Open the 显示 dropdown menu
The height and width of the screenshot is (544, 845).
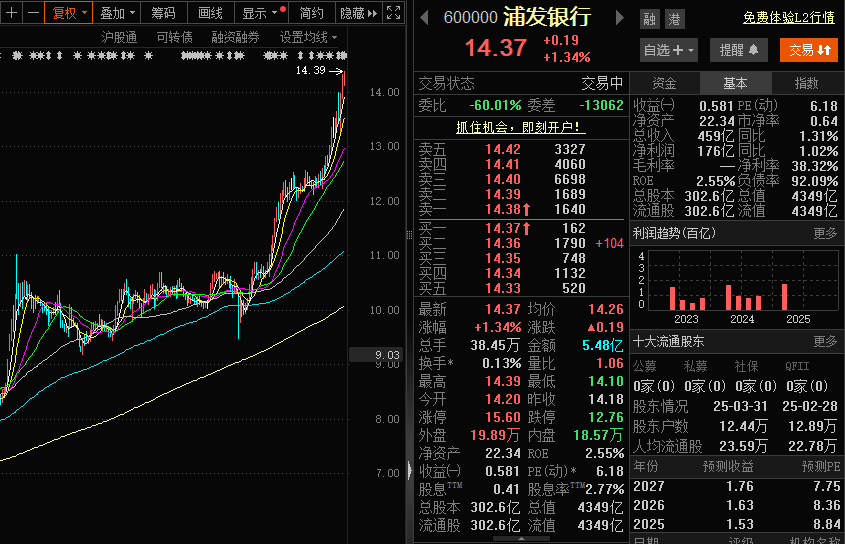pyautogui.click(x=261, y=12)
